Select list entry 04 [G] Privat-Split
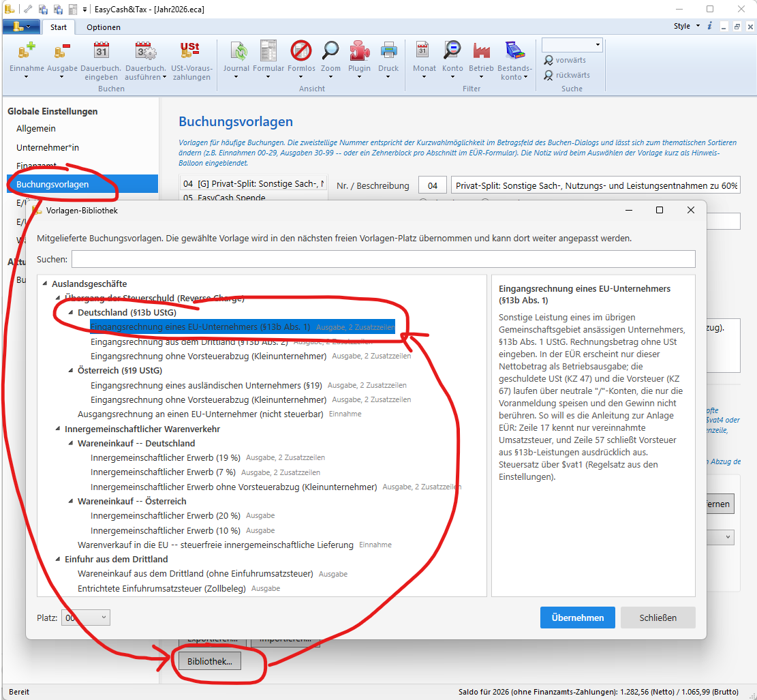The width and height of the screenshot is (757, 700). coord(253,183)
